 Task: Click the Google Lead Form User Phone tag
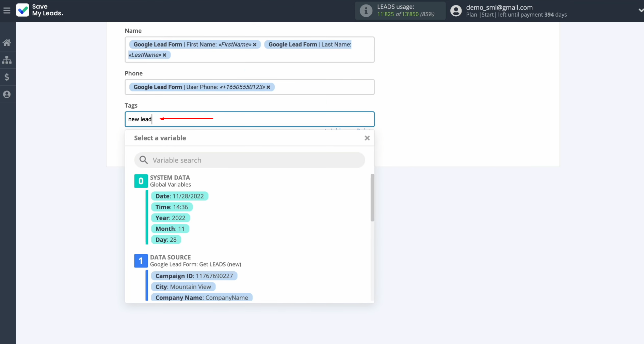202,87
